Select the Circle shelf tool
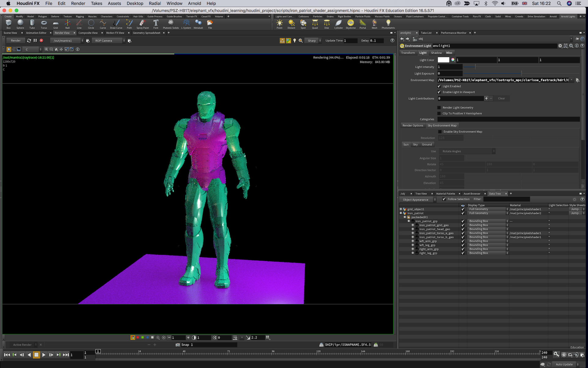The image size is (588, 368). coord(91,24)
